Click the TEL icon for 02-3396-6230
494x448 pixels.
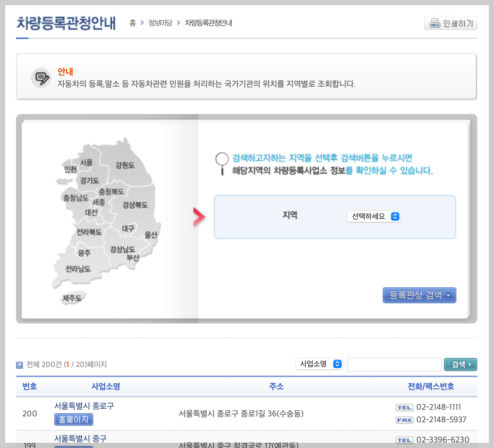404,440
